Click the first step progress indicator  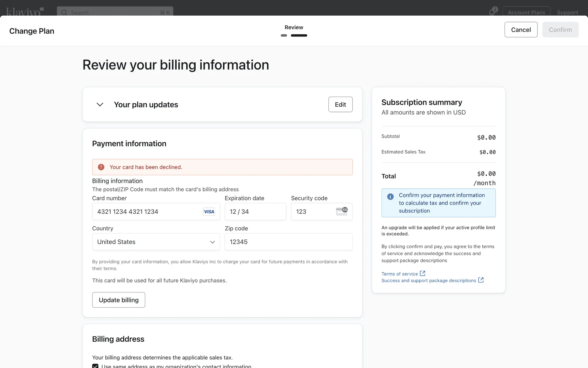point(284,36)
